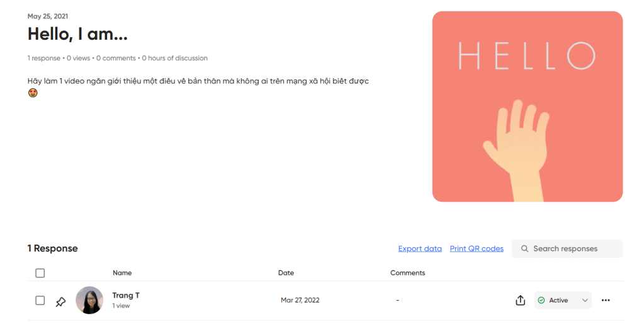Expand the Active status dropdown arrow
Image resolution: width=644 pixels, height=324 pixels.
click(584, 301)
